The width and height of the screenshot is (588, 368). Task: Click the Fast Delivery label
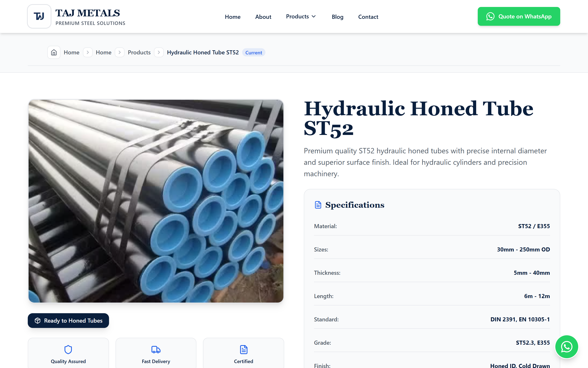[156, 361]
